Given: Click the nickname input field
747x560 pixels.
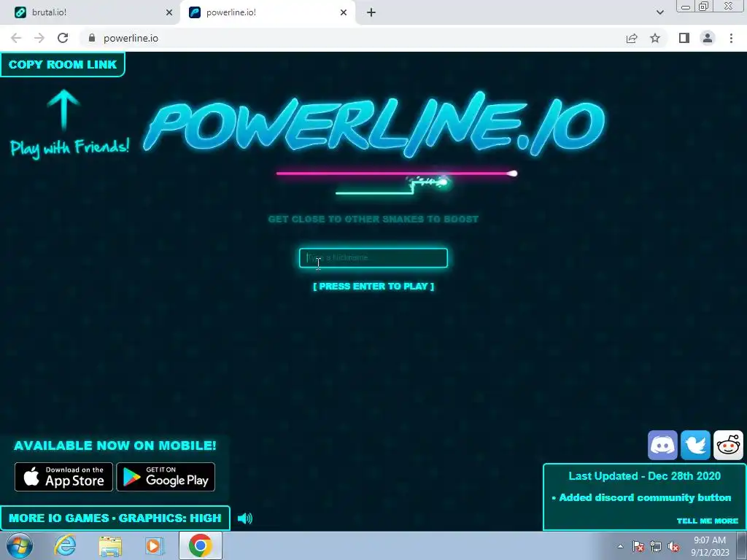Looking at the screenshot, I should tap(373, 257).
